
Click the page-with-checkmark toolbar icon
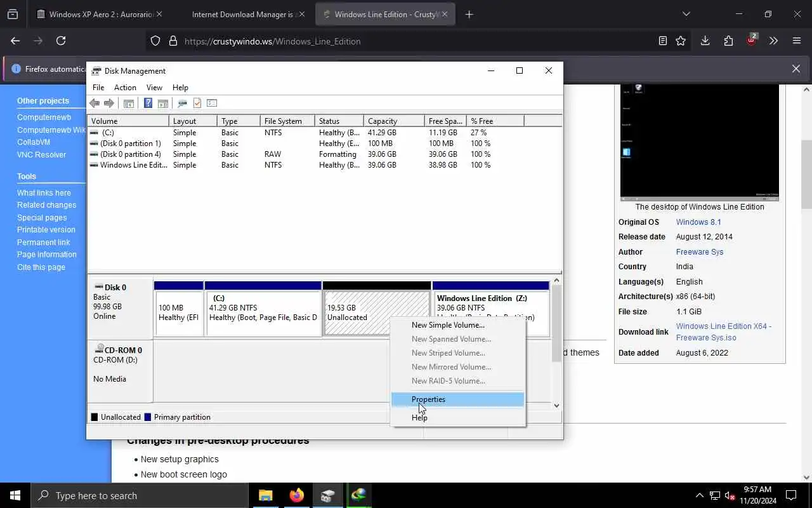(x=197, y=103)
